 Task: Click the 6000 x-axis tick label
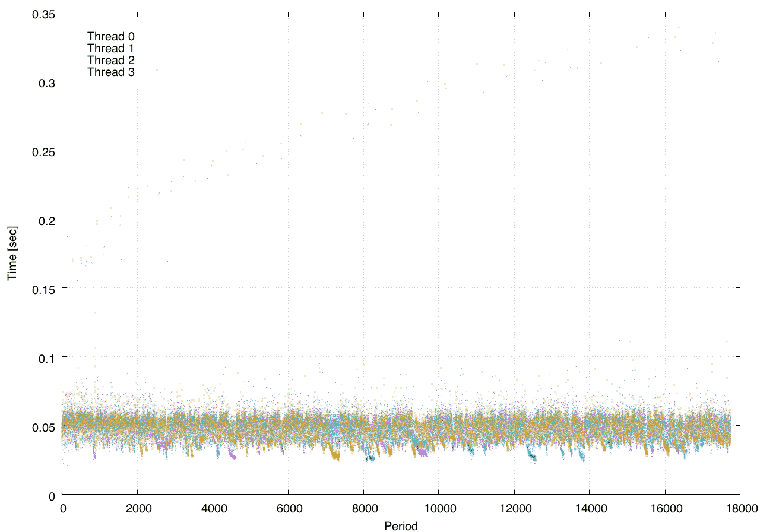288,509
